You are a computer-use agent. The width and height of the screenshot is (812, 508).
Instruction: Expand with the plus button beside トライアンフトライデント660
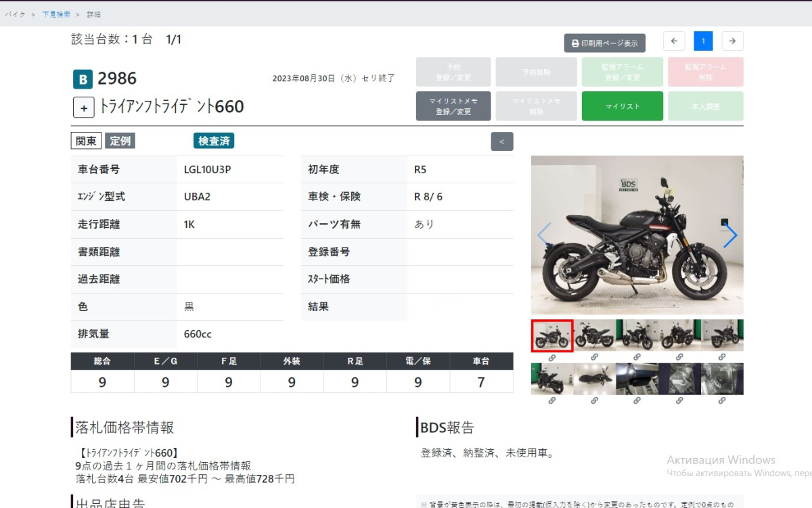click(83, 107)
